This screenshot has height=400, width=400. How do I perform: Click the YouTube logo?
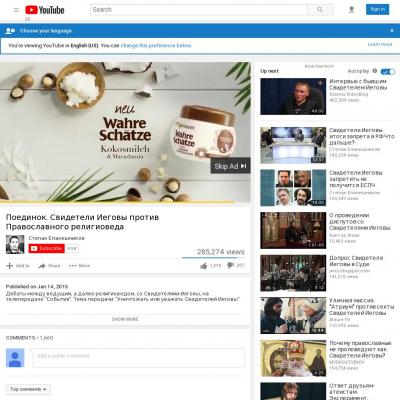pyautogui.click(x=45, y=10)
